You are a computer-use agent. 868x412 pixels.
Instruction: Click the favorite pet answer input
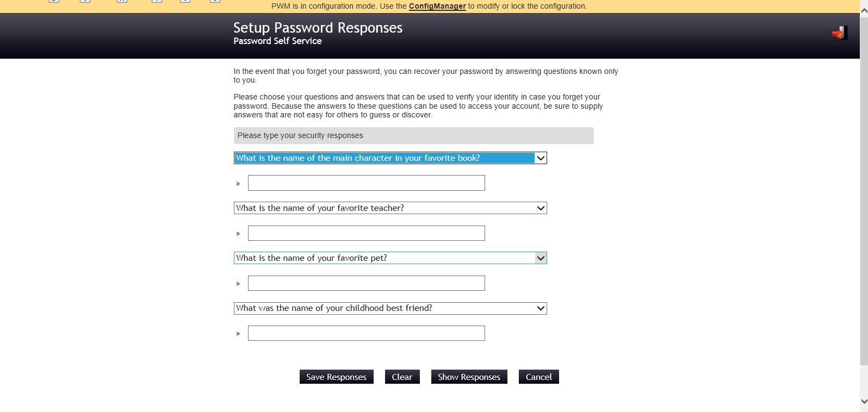[x=366, y=283]
